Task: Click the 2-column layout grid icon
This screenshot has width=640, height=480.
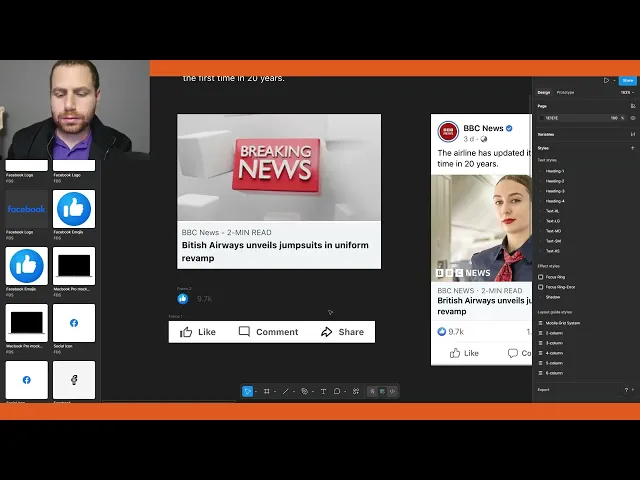Action: coord(541,333)
